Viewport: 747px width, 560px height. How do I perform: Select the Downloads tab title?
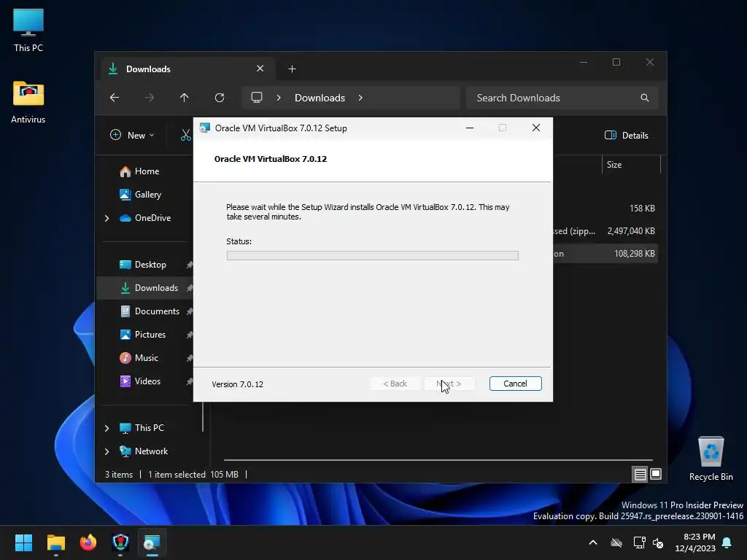coord(148,69)
